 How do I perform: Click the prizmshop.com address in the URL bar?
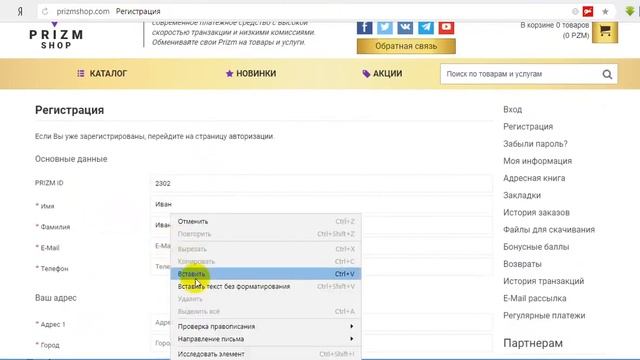pos(83,11)
